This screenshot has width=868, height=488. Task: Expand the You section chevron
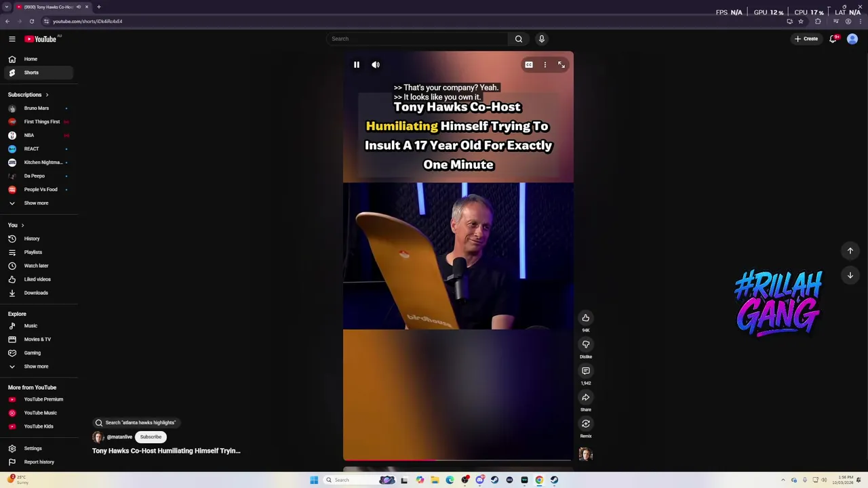point(22,225)
